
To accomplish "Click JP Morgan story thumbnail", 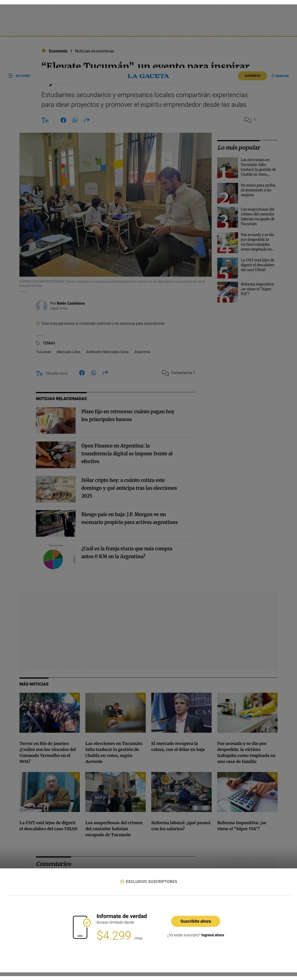I will pyautogui.click(x=56, y=524).
